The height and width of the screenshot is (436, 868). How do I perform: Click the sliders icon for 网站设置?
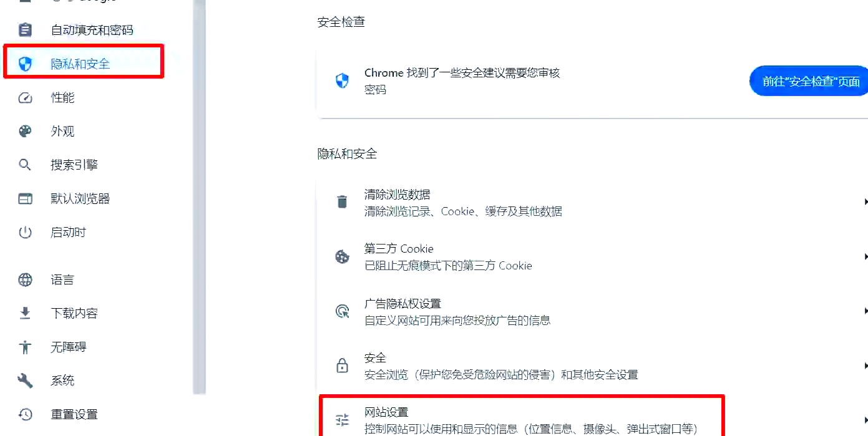coord(342,420)
